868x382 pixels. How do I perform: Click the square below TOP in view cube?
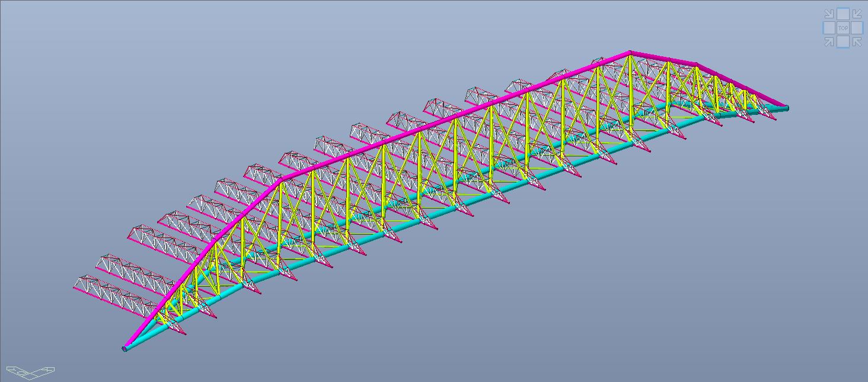pos(843,42)
